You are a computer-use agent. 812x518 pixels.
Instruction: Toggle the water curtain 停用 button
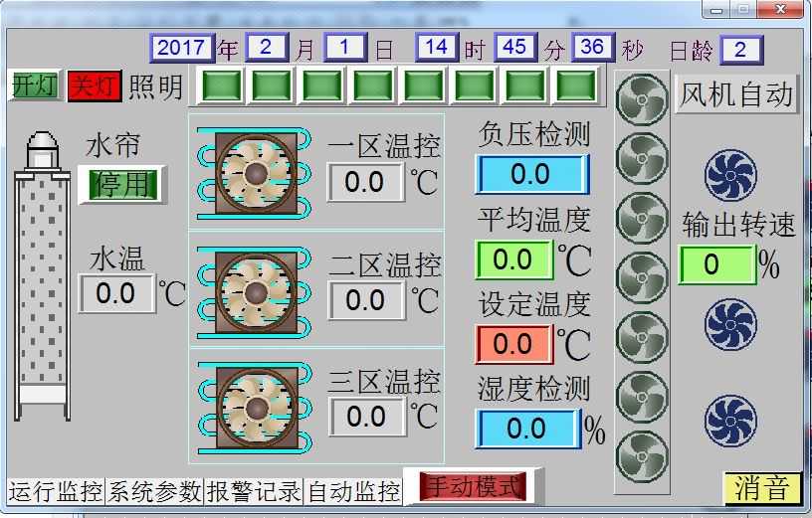(123, 184)
